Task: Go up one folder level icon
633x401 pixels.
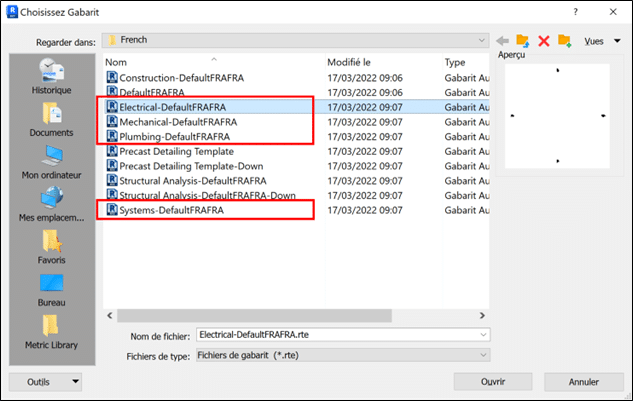Action: [x=522, y=41]
